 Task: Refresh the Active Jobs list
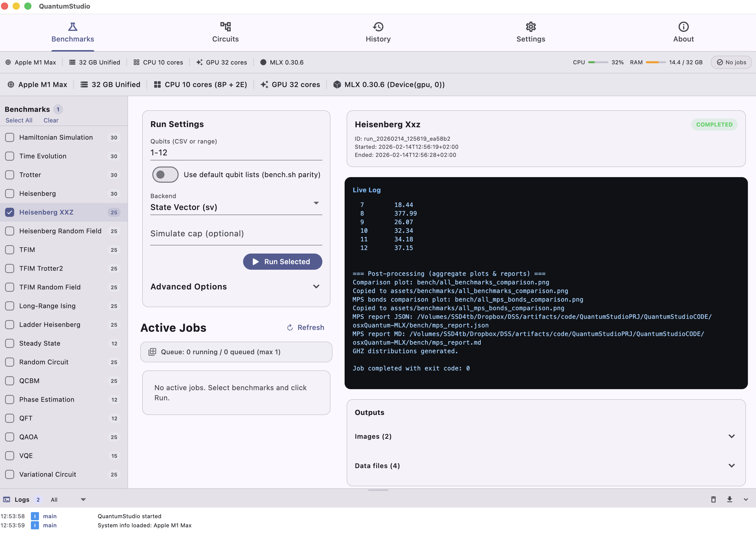tap(305, 327)
